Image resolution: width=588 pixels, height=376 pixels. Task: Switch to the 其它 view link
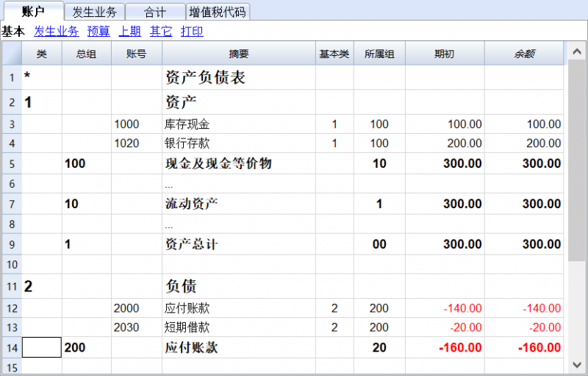click(161, 32)
